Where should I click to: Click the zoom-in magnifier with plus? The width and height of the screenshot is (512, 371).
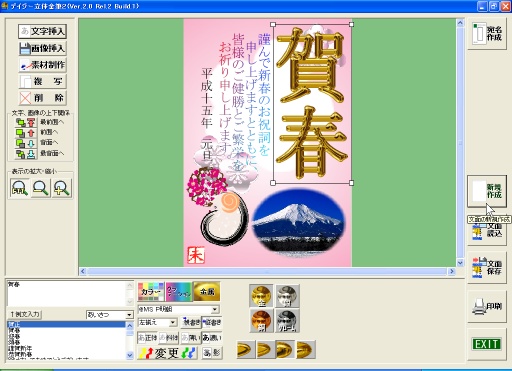pyautogui.click(x=62, y=188)
